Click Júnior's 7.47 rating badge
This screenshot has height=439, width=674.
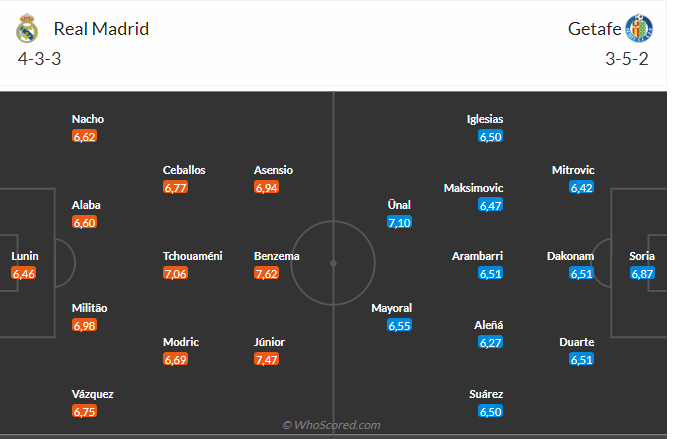coord(267,359)
